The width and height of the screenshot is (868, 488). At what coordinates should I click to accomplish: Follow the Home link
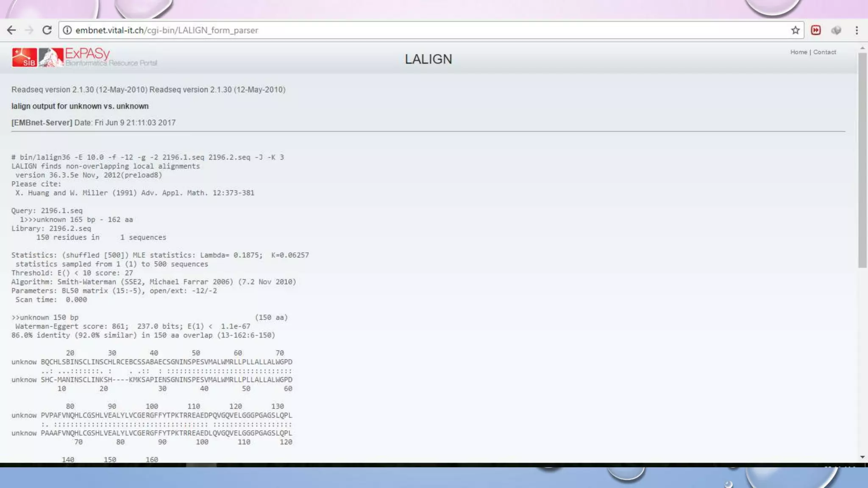(x=798, y=52)
